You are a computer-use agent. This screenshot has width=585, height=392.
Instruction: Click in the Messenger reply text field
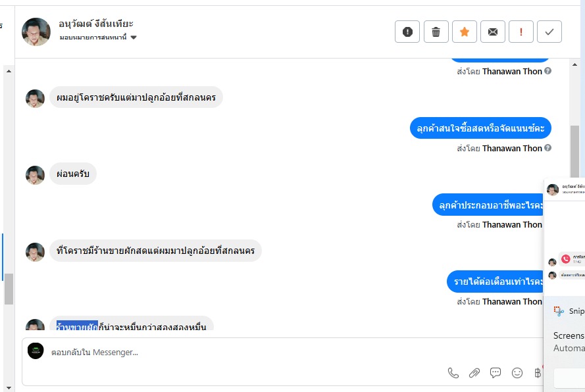point(230,353)
